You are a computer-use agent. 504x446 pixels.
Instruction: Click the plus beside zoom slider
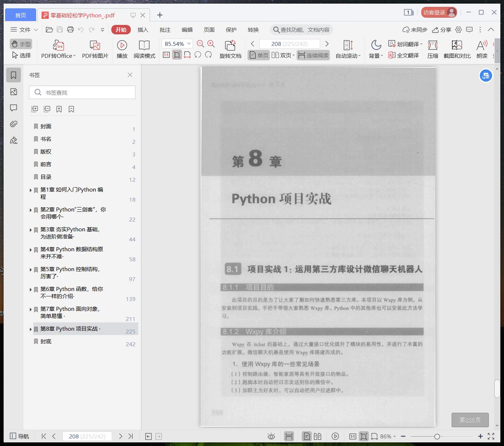481,436
